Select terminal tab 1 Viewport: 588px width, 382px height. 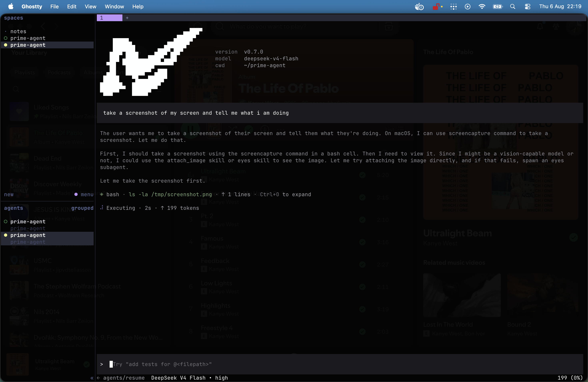pos(109,18)
